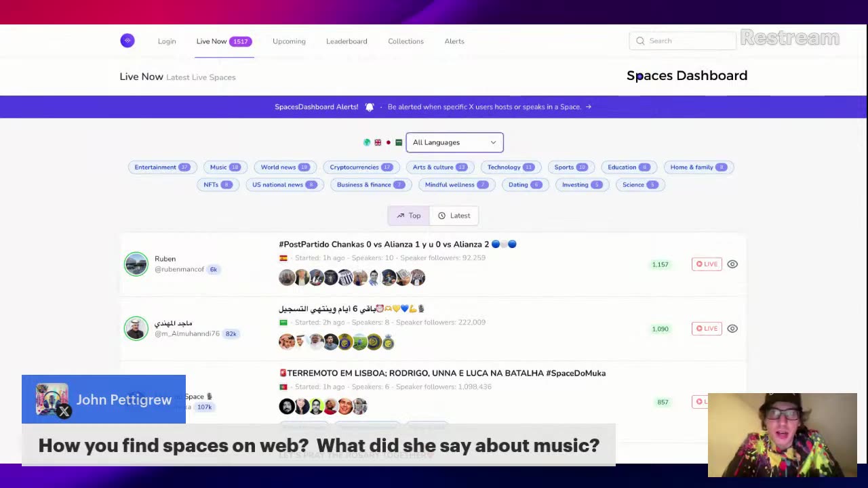This screenshot has height=488, width=868.
Task: Filter by Home & family category
Action: coord(698,167)
